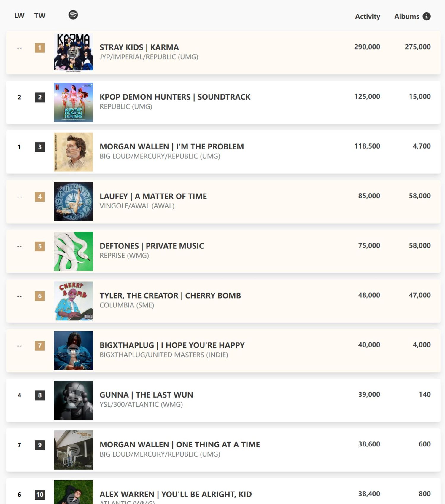Click the TW column header
This screenshot has width=445, height=504.
click(40, 16)
